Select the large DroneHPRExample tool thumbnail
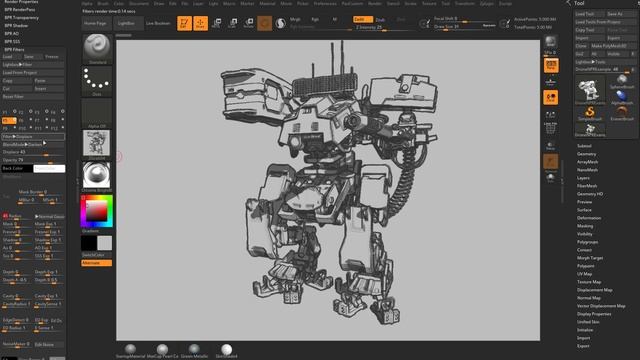The image size is (640, 360). tap(590, 90)
